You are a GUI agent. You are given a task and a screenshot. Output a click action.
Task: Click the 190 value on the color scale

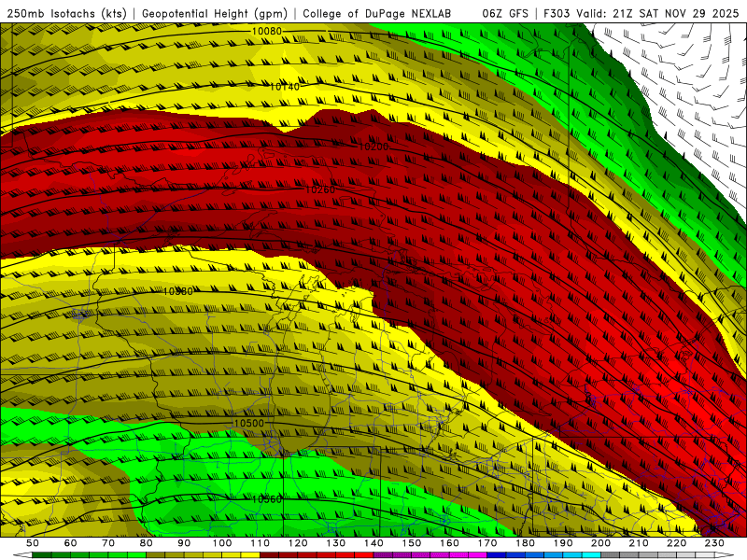563,543
